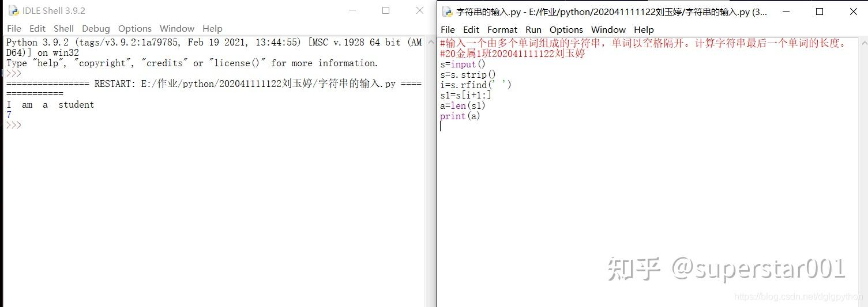Click on the print(a) code line
Screen dimensions: 868x307
click(460, 116)
